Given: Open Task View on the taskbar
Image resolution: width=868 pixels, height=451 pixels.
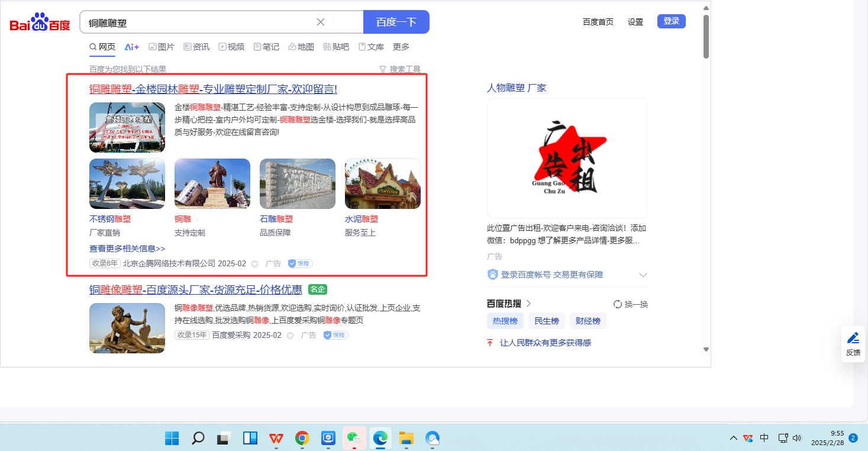Looking at the screenshot, I should (x=224, y=438).
